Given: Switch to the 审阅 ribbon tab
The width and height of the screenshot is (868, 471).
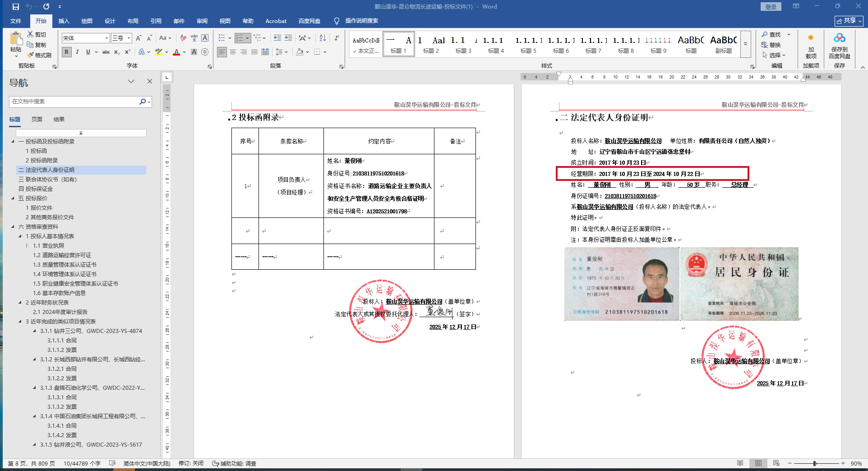Looking at the screenshot, I should [x=202, y=21].
